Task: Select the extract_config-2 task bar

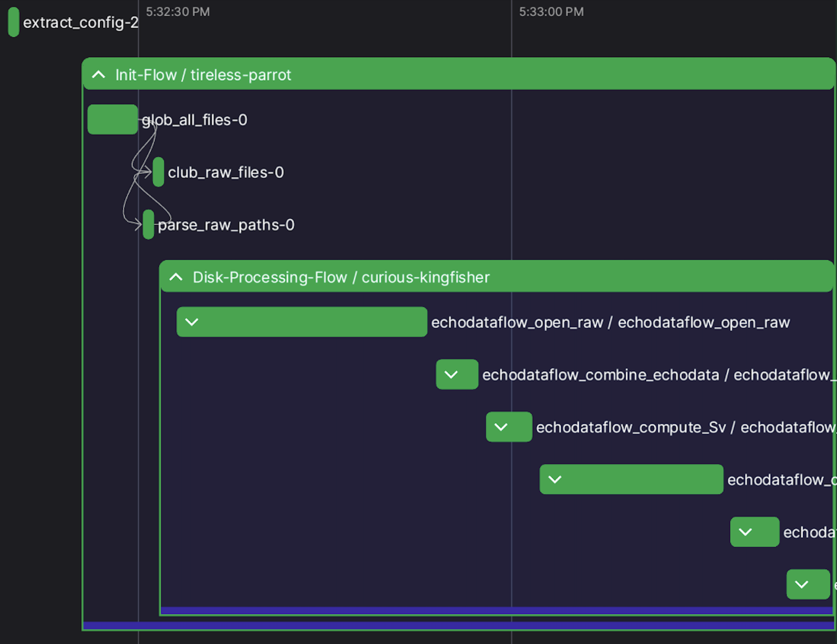Action: (x=13, y=22)
